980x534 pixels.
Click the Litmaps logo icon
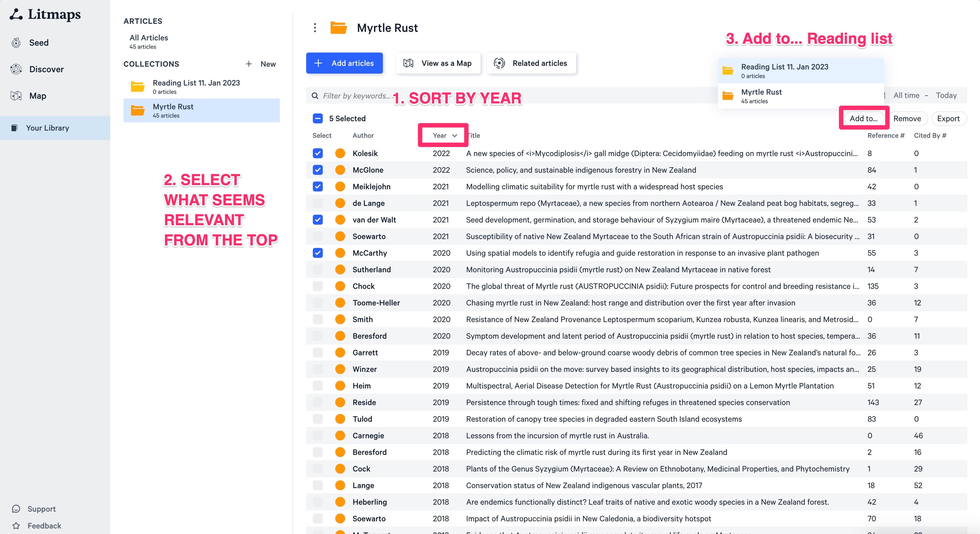(16, 14)
